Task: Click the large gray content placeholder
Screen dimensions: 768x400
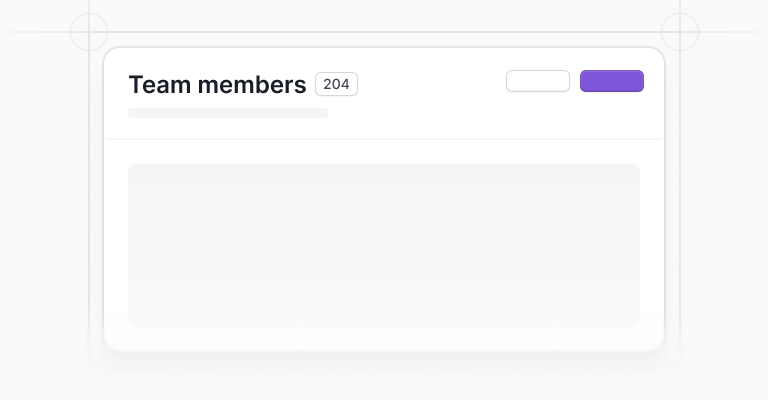Action: [x=384, y=246]
